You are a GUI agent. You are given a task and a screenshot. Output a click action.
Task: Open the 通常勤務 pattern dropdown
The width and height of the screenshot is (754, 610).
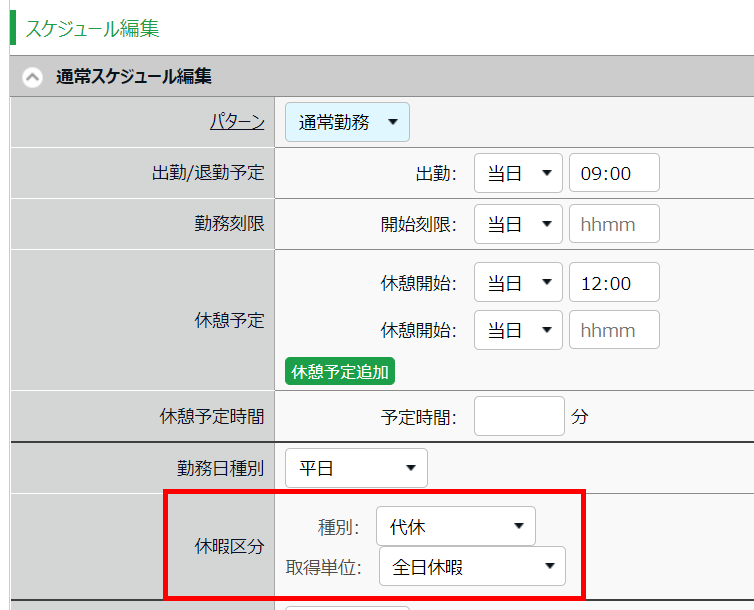[347, 122]
